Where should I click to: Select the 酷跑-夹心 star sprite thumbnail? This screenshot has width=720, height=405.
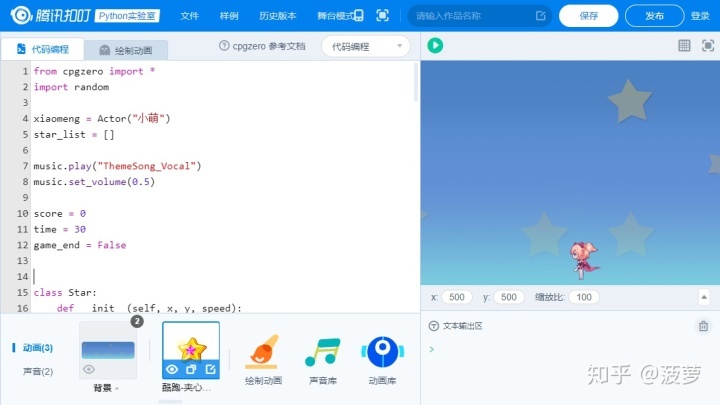[191, 350]
